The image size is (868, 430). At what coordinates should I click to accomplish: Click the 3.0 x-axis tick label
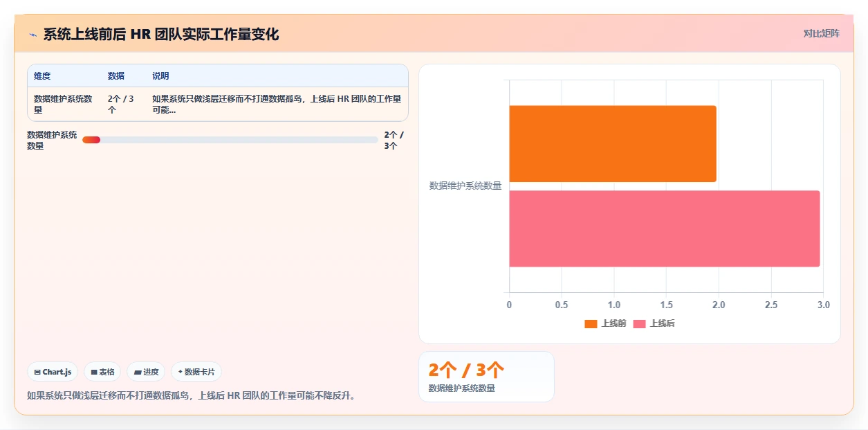click(823, 305)
